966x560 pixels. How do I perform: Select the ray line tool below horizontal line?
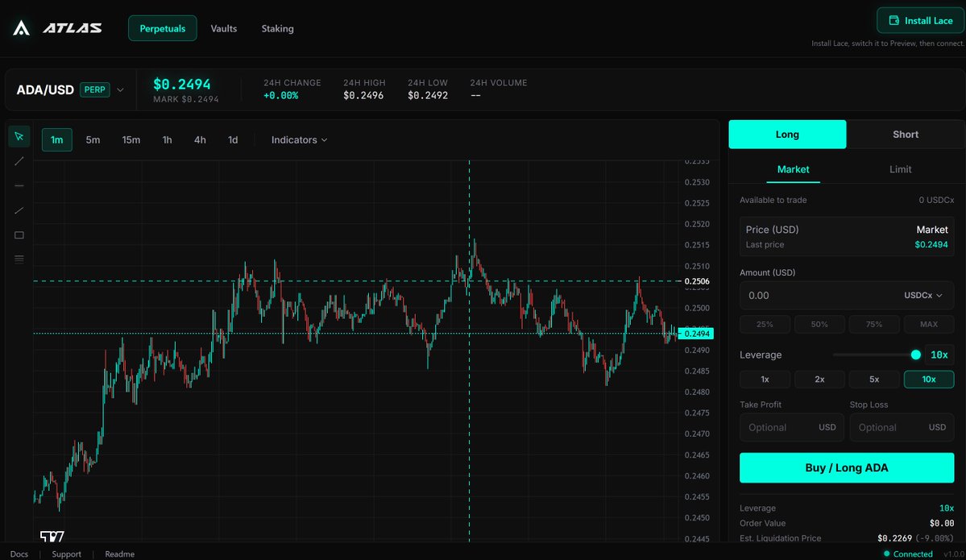point(19,210)
